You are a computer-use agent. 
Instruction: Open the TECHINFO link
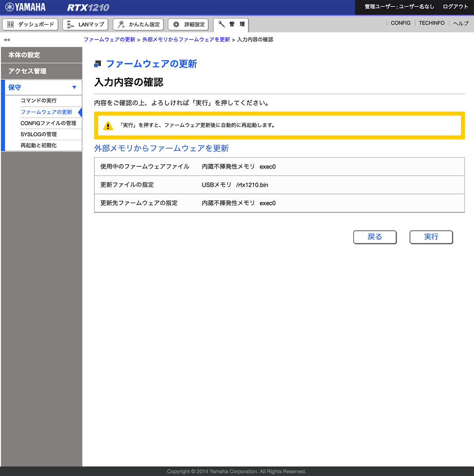[432, 23]
